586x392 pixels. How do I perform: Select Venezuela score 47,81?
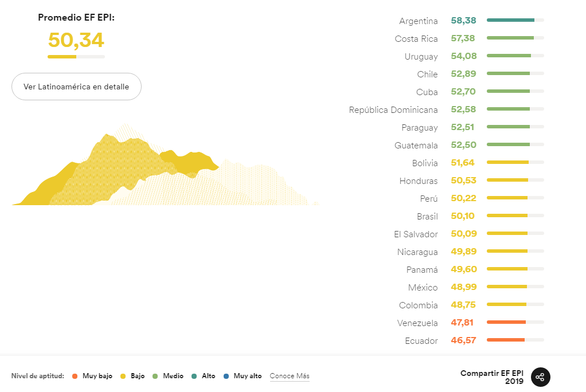(x=463, y=323)
